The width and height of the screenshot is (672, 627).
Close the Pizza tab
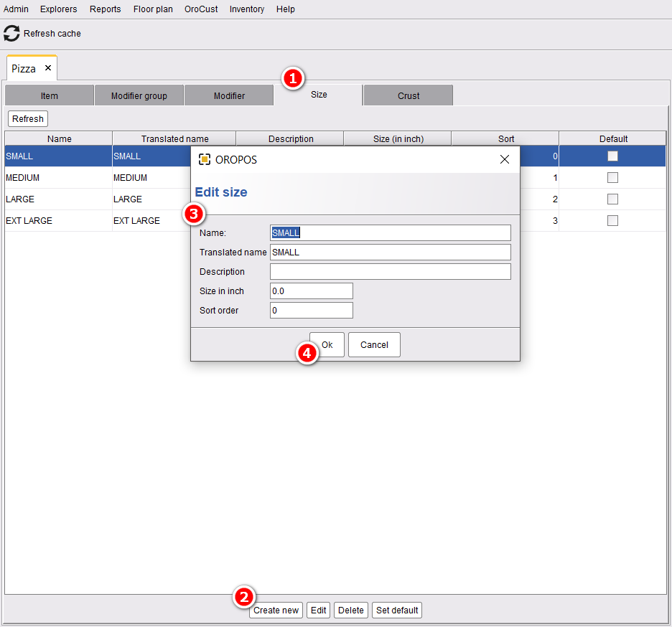(x=48, y=68)
